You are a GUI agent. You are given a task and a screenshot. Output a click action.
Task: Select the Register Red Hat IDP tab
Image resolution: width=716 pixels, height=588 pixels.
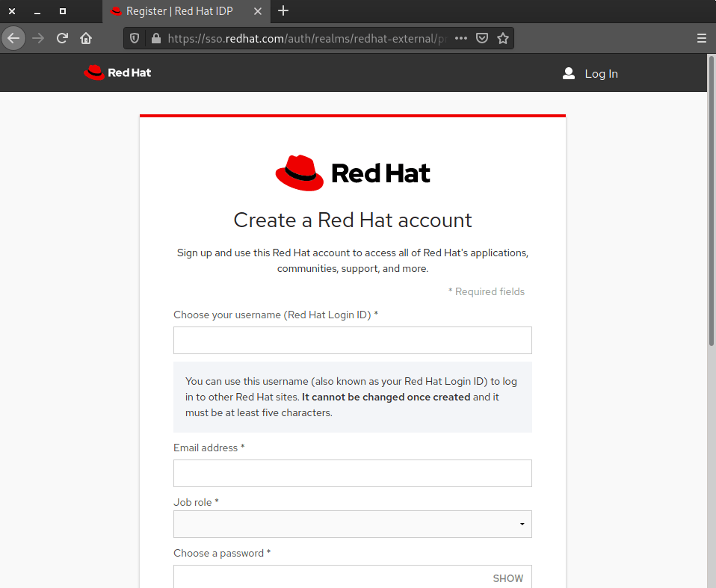[x=179, y=11]
